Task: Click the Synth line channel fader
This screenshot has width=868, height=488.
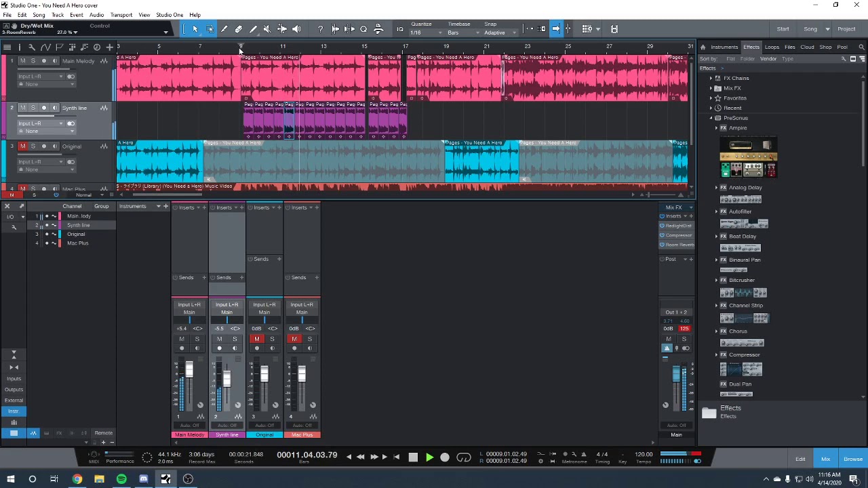Action: point(226,379)
